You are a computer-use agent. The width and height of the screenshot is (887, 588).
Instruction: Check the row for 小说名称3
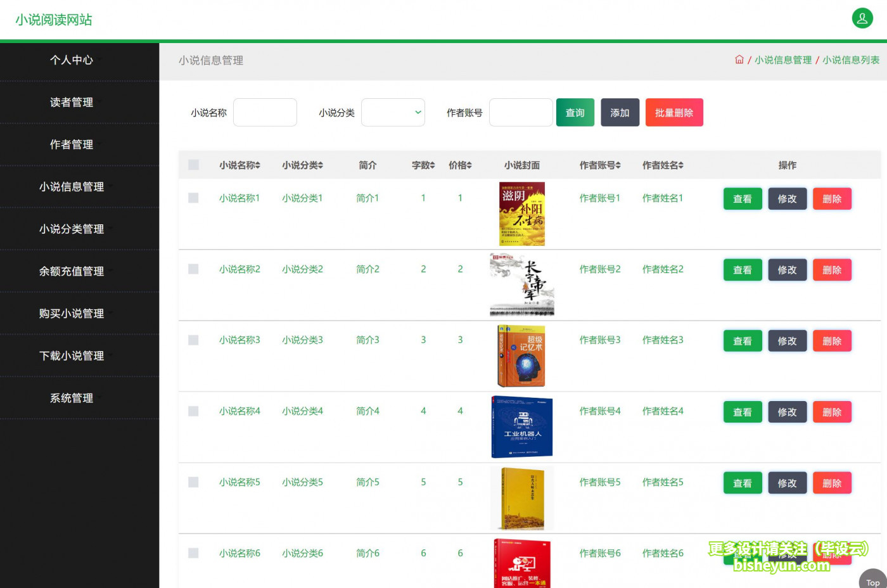[x=194, y=340]
